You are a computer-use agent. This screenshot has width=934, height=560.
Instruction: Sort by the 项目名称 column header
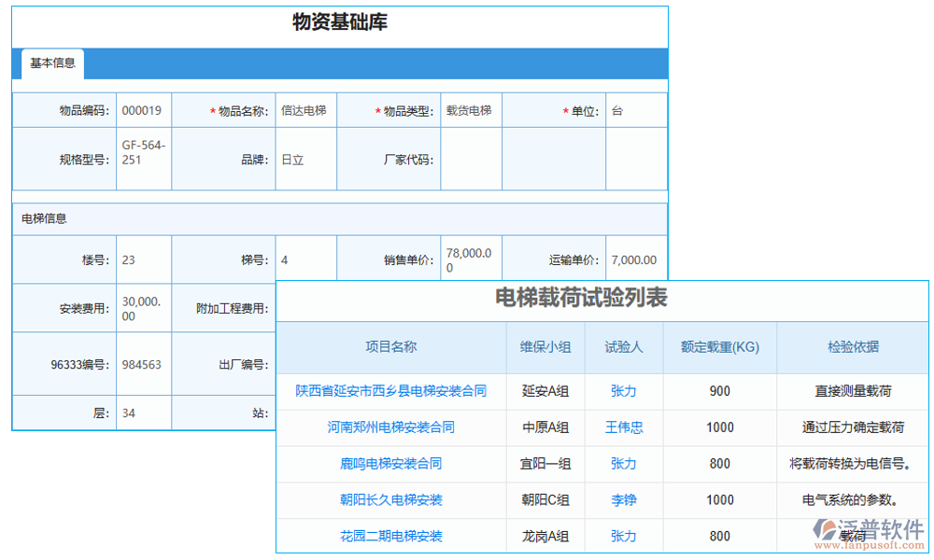click(x=390, y=347)
